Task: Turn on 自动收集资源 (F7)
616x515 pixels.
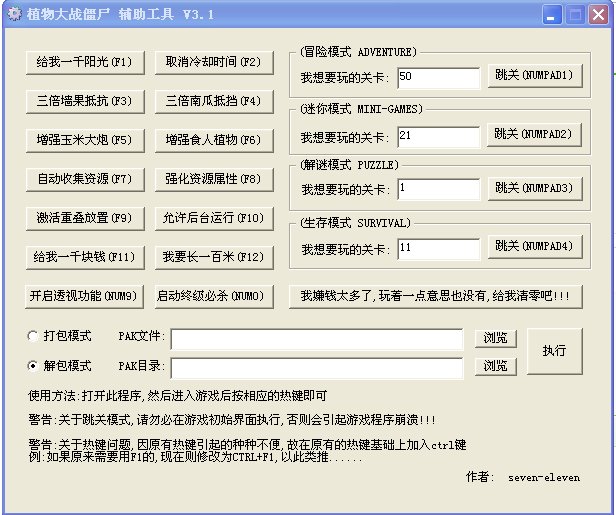Action: pos(84,179)
